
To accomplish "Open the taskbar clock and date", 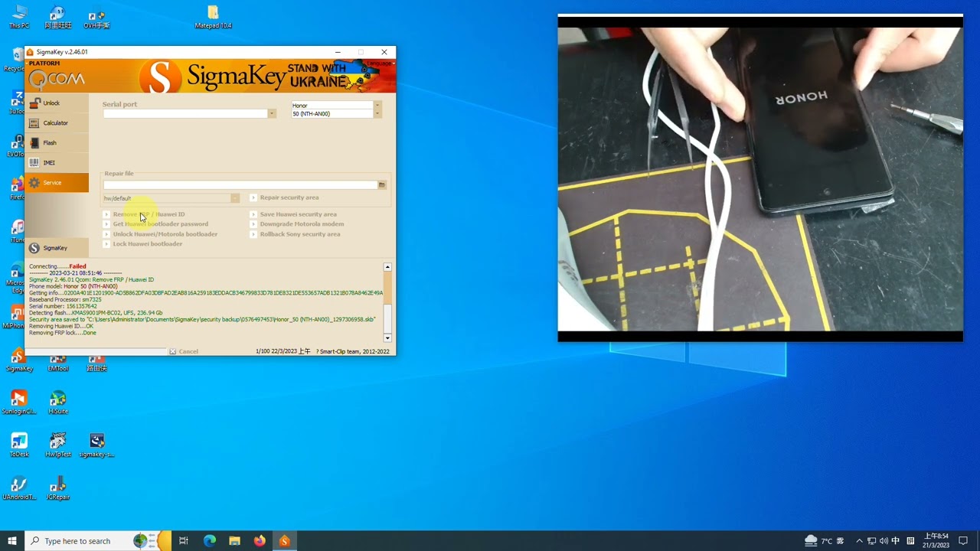I will (x=936, y=541).
